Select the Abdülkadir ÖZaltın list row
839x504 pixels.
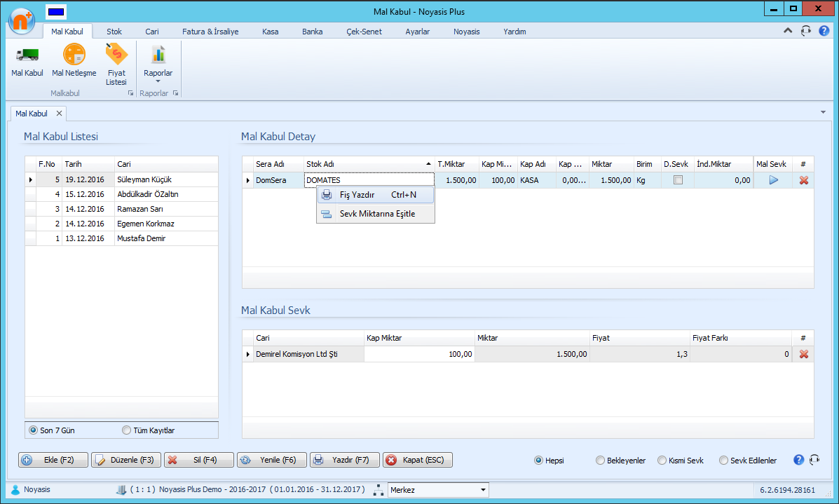click(121, 194)
